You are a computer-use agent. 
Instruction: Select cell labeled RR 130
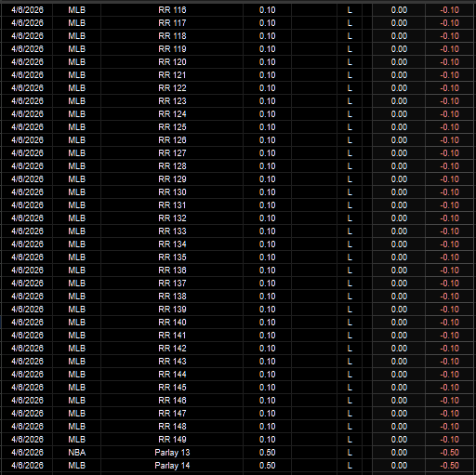pyautogui.click(x=172, y=192)
